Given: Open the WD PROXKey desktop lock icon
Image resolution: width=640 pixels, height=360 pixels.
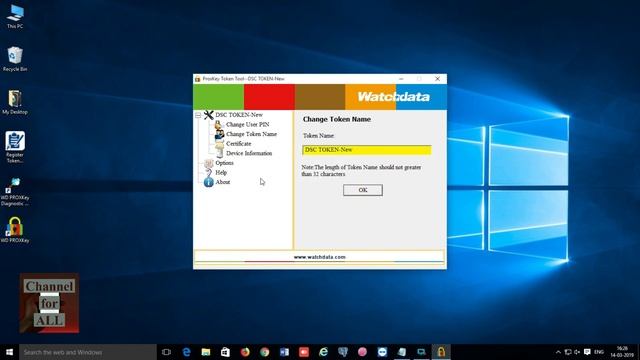Looking at the screenshot, I should coord(15,230).
